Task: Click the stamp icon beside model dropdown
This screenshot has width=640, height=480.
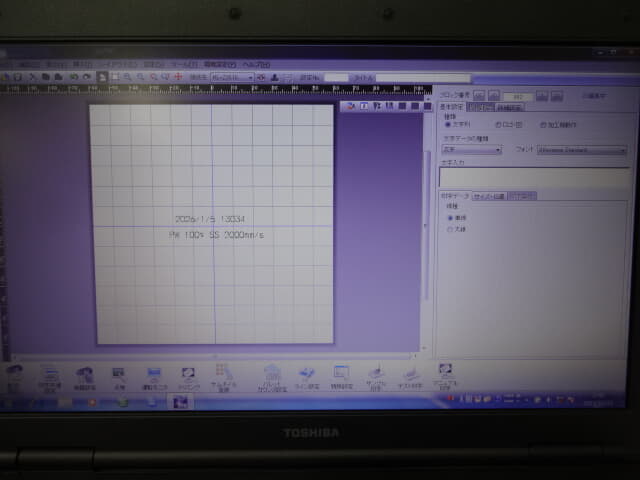Action: 275,77
